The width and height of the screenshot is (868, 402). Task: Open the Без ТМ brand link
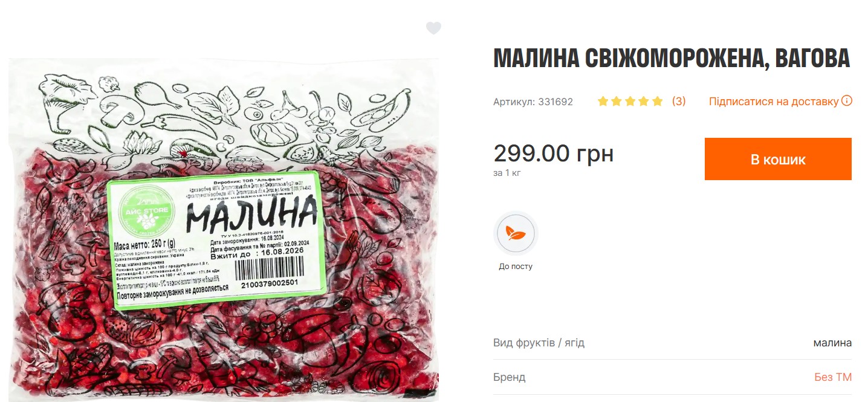(833, 377)
